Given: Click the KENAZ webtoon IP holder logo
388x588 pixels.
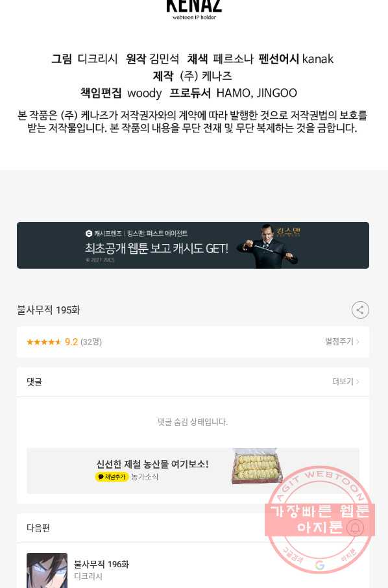Looking at the screenshot, I should pyautogui.click(x=194, y=9).
